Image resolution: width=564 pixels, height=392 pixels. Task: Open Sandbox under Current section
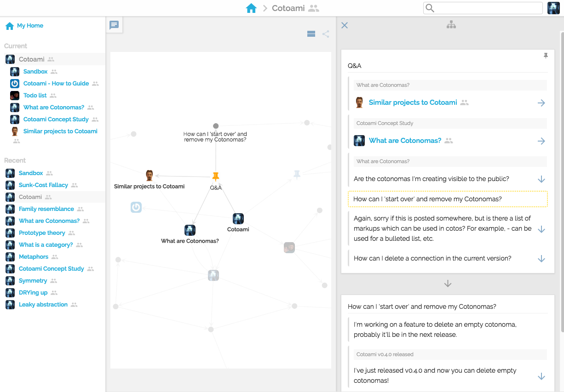pyautogui.click(x=35, y=71)
